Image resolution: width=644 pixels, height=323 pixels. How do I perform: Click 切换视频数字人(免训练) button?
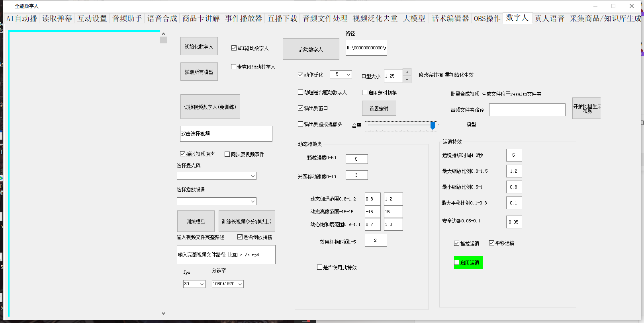(x=210, y=107)
